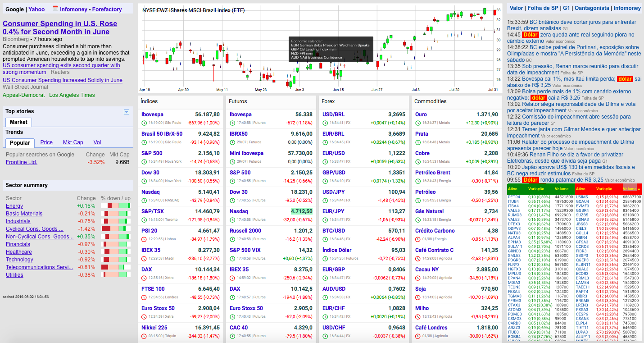
Task: Click the sort arrow on red Volume header
Action: [x=639, y=189]
